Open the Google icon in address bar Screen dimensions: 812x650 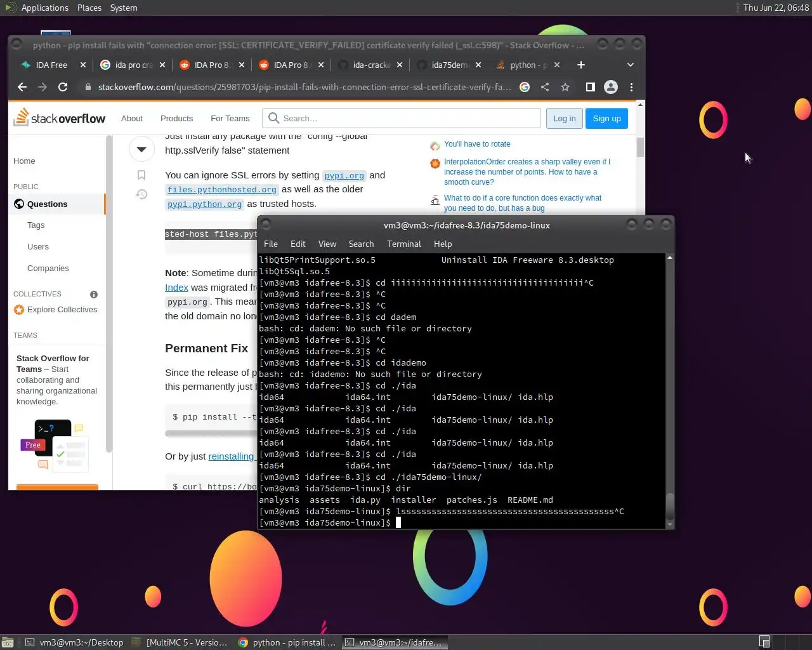[x=525, y=87]
